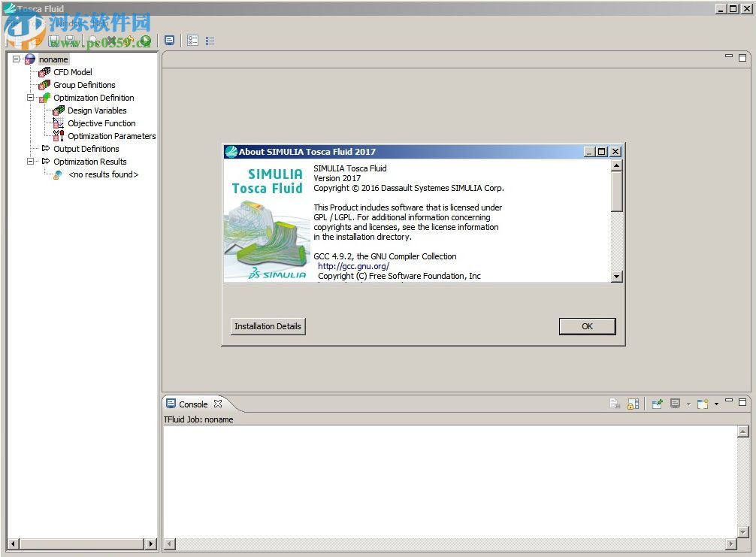The height and width of the screenshot is (557, 756).
Task: Open the Open Console dropdown arrow
Action: [716, 404]
